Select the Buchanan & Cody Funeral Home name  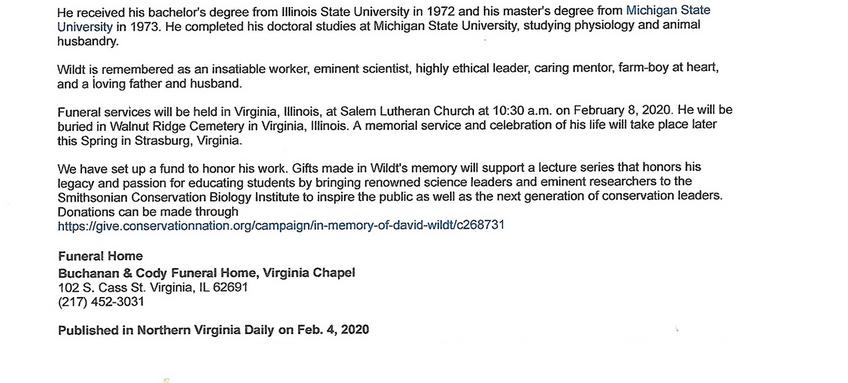(207, 273)
